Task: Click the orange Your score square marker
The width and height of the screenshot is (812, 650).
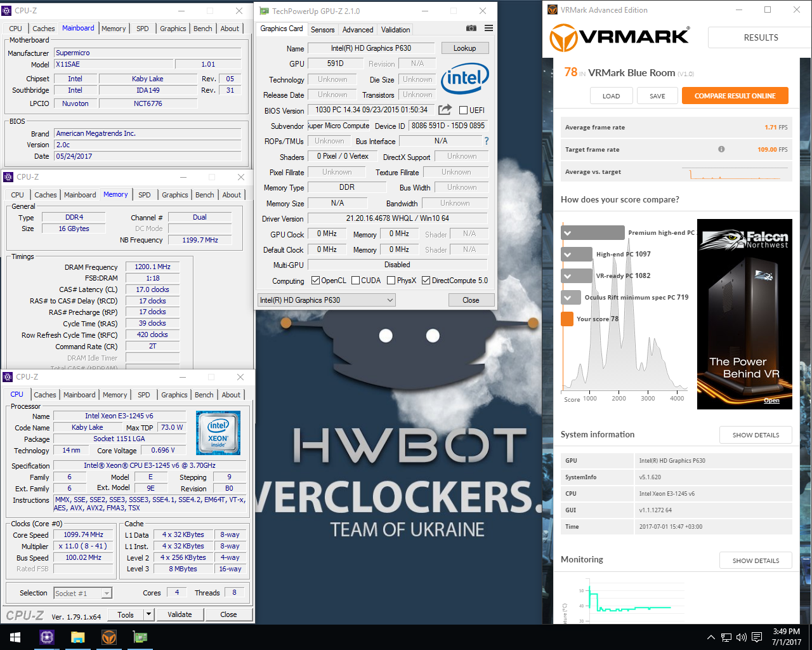Action: pyautogui.click(x=567, y=319)
